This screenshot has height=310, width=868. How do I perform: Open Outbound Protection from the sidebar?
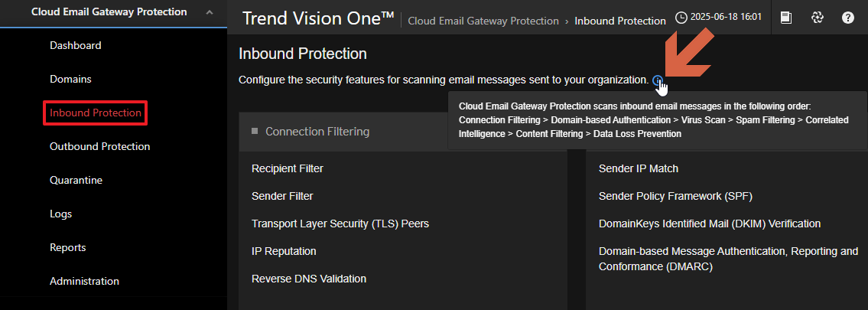pos(99,146)
